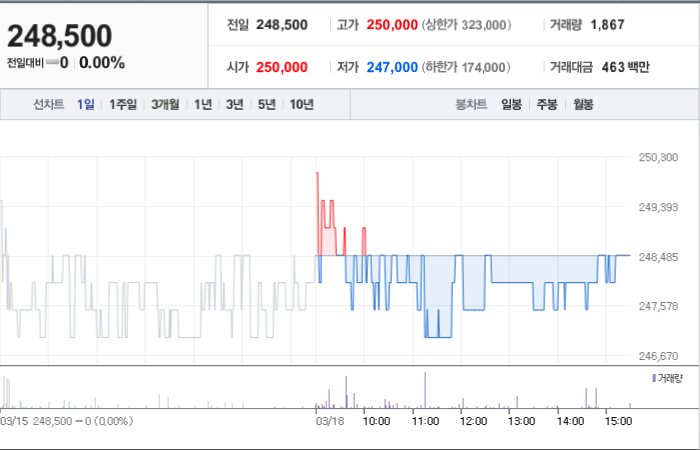Click the 03/18 date axis label
The image size is (700, 450).
(x=329, y=421)
